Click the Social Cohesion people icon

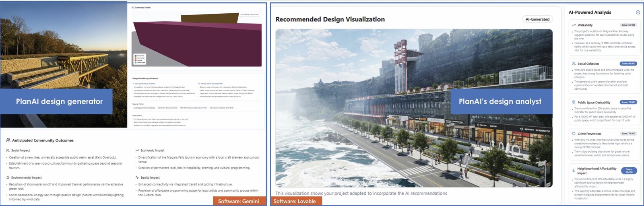pos(574,64)
